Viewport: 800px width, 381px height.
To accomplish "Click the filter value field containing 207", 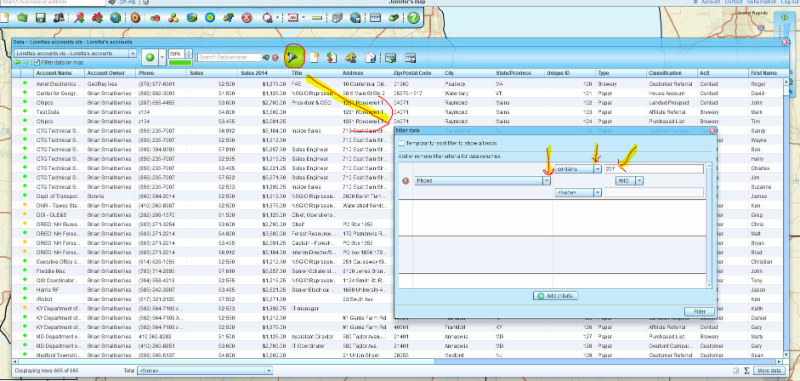I will coord(654,169).
